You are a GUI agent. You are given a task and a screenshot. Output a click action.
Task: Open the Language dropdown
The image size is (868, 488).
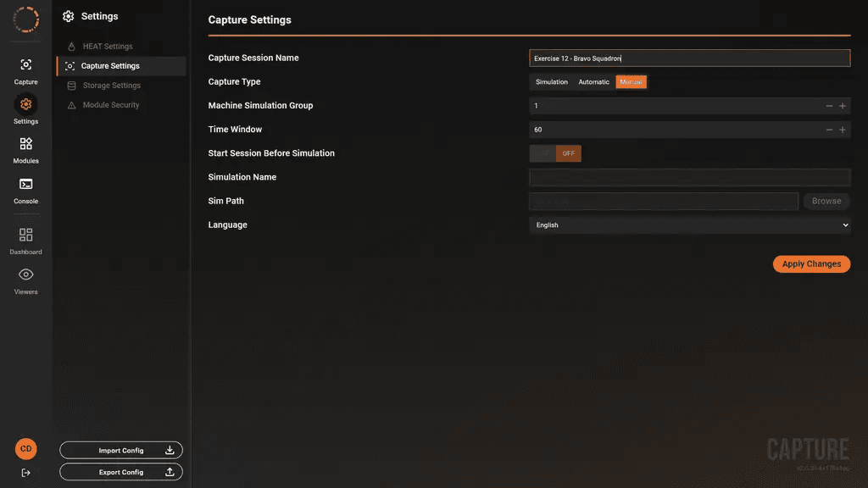coord(690,225)
